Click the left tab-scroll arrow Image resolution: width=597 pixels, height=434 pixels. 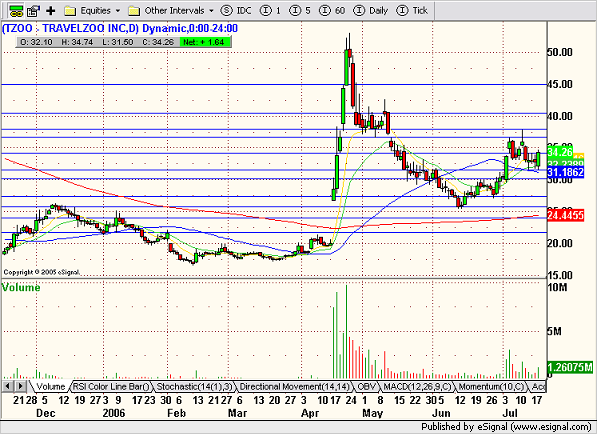point(7,386)
